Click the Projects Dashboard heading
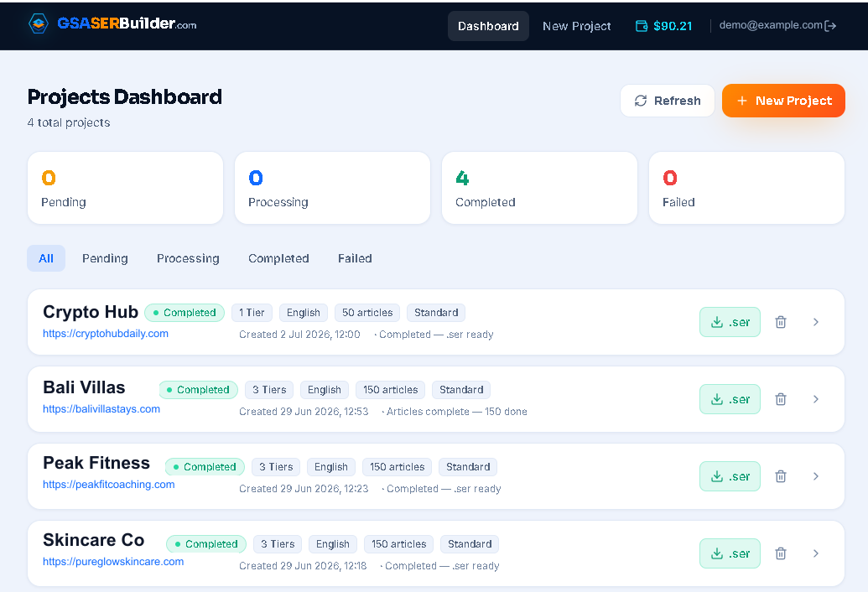Image resolution: width=868 pixels, height=592 pixels. point(125,96)
